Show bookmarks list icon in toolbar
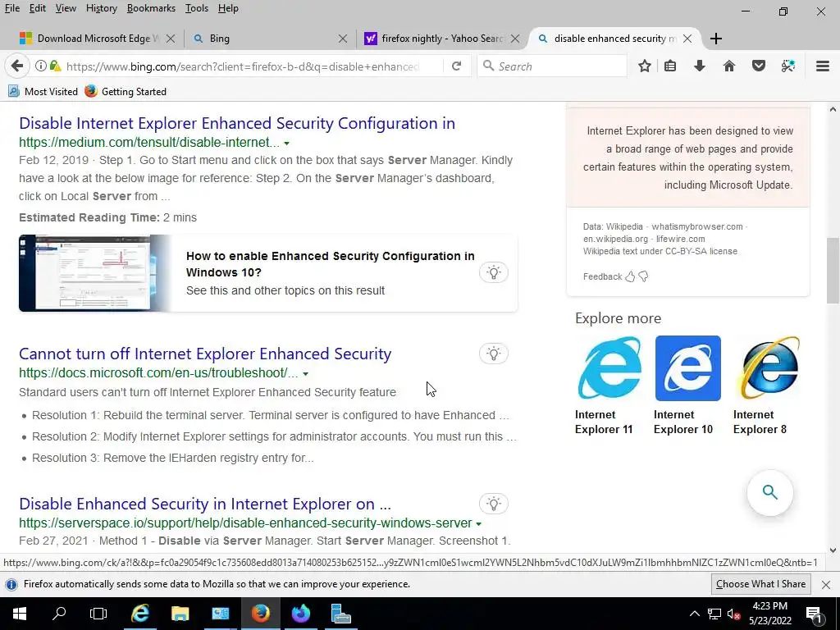 tap(670, 66)
